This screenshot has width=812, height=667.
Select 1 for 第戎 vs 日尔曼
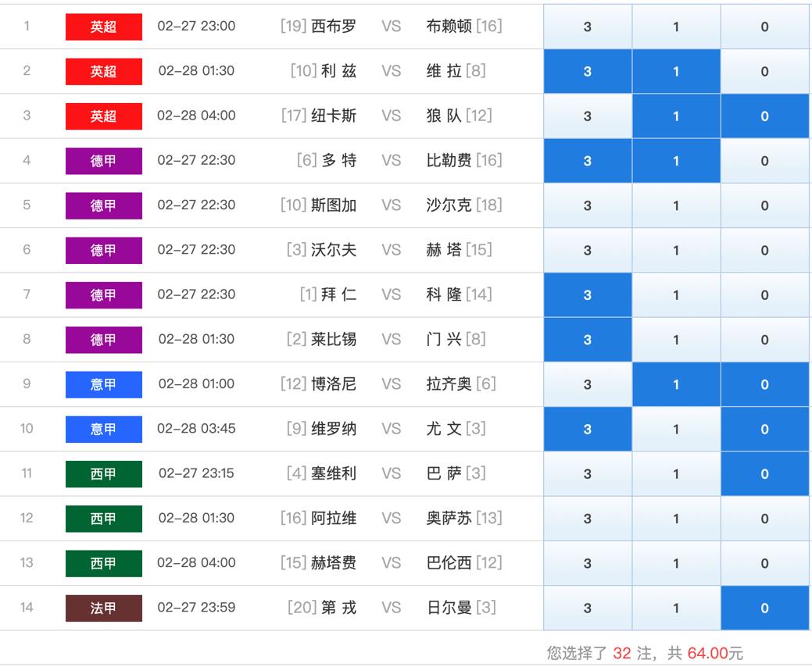click(676, 608)
